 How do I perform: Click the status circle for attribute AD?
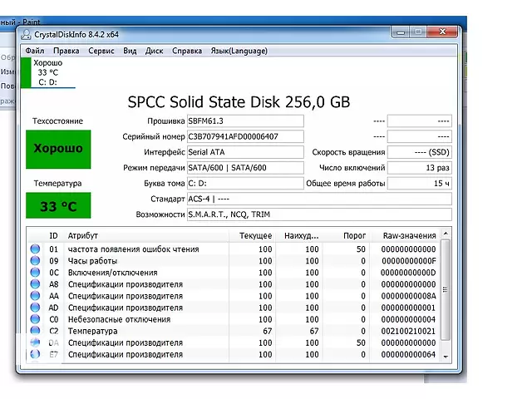[x=35, y=308]
